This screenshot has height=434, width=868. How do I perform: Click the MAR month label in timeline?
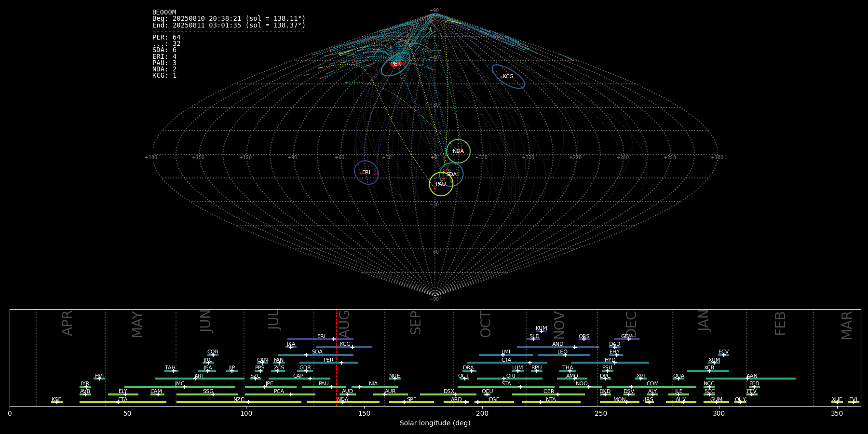pyautogui.click(x=847, y=325)
